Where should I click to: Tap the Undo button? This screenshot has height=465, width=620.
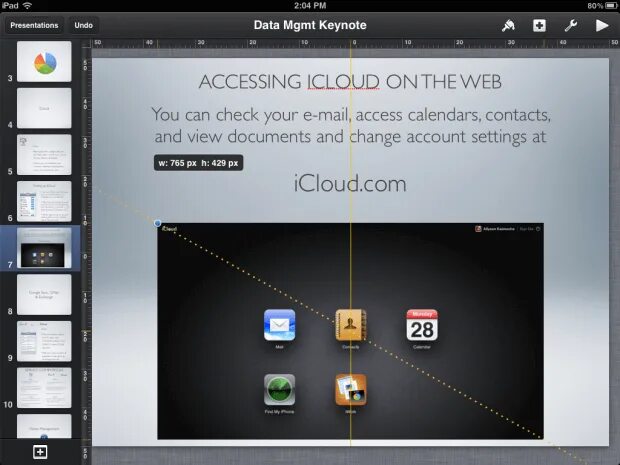83,25
